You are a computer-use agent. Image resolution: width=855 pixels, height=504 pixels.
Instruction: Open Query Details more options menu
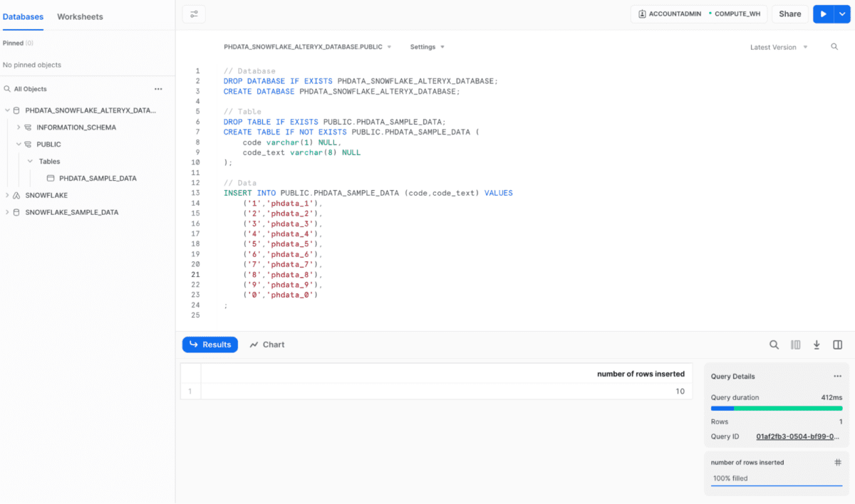(x=838, y=376)
